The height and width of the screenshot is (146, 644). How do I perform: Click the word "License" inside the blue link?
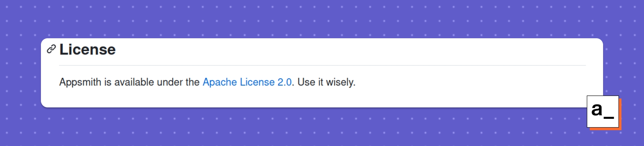click(257, 82)
